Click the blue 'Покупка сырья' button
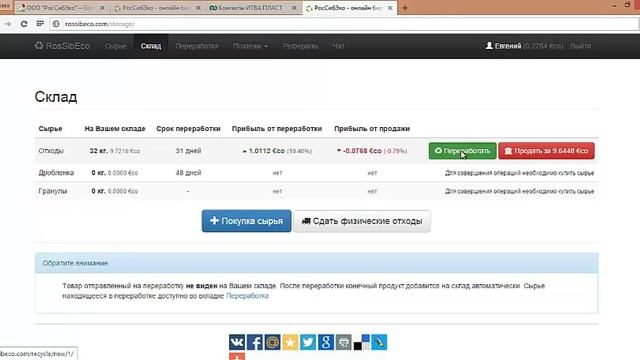 247,221
